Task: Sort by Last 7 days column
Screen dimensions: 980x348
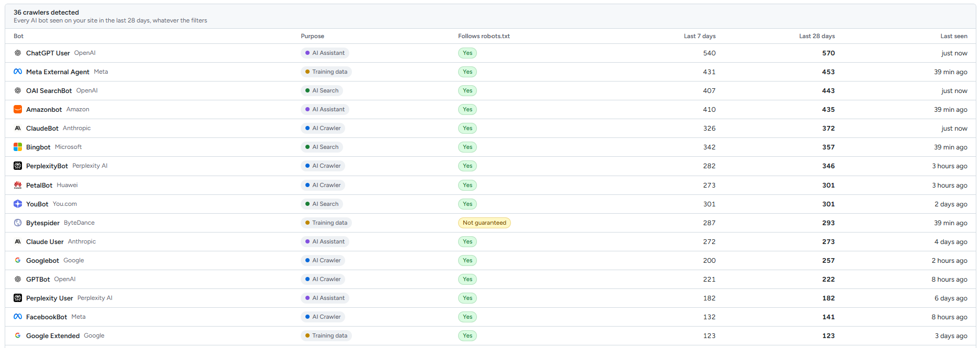Action: point(700,36)
